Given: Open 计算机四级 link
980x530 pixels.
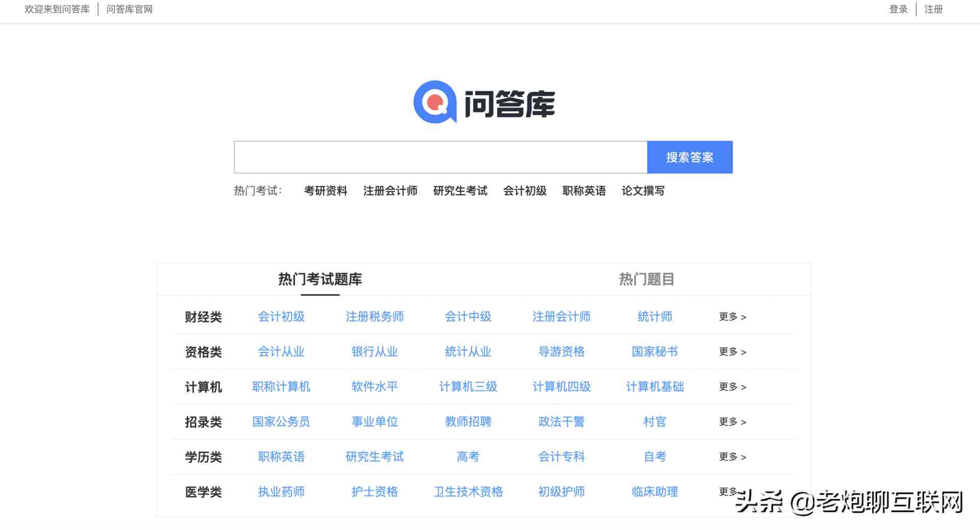Looking at the screenshot, I should click(561, 387).
